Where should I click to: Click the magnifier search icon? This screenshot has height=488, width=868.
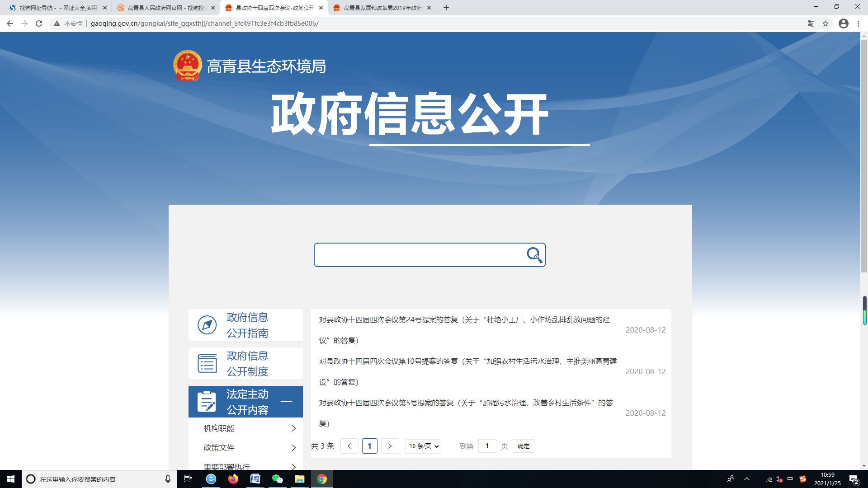(x=534, y=255)
